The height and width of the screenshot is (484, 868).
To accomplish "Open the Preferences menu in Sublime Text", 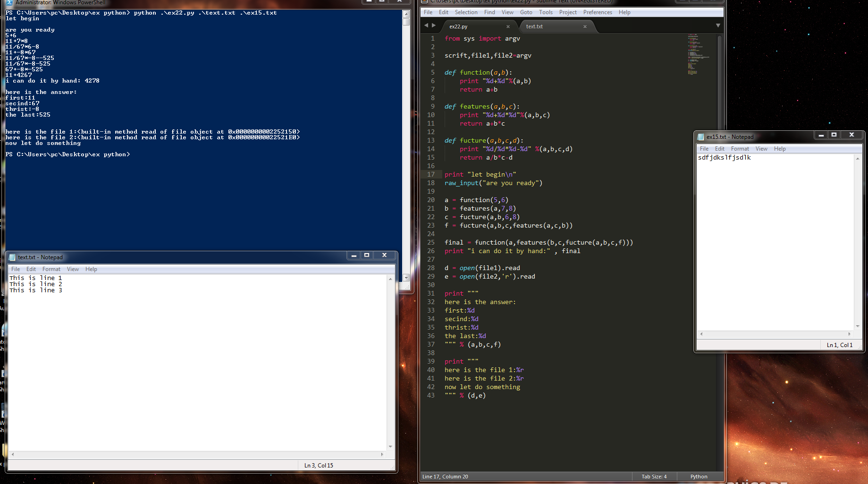I will point(597,12).
